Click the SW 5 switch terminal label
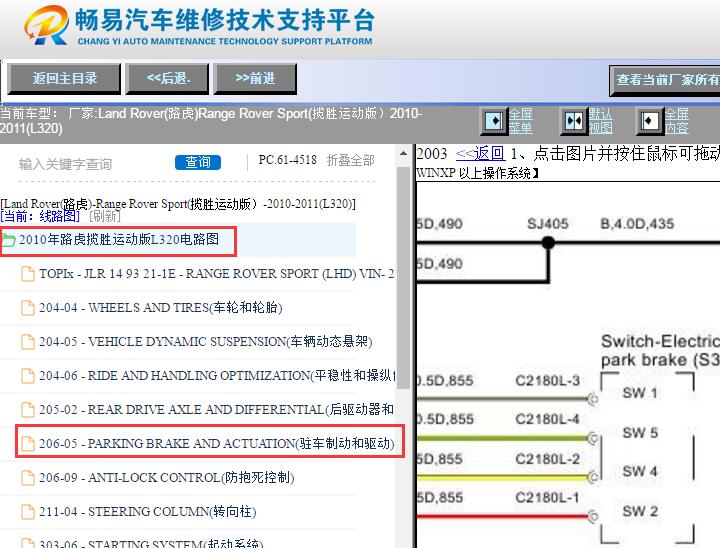Image resolution: width=720 pixels, height=548 pixels. [x=640, y=433]
